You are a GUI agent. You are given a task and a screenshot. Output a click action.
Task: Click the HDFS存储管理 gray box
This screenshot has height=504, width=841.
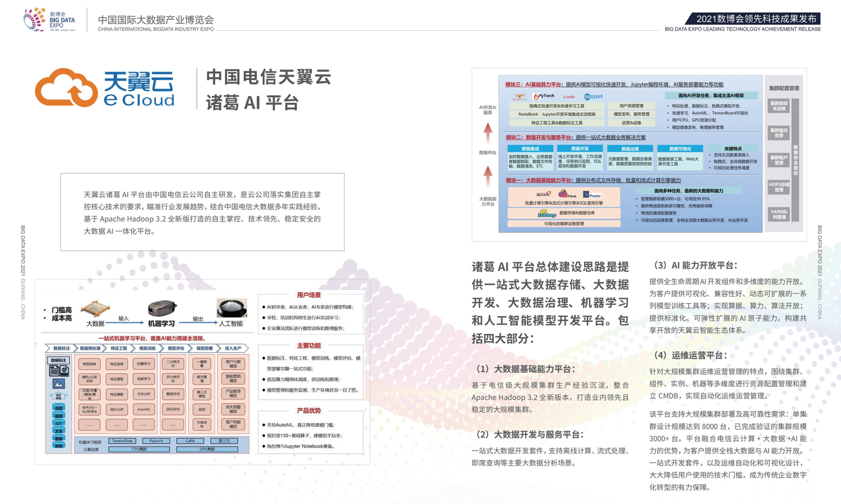click(779, 187)
